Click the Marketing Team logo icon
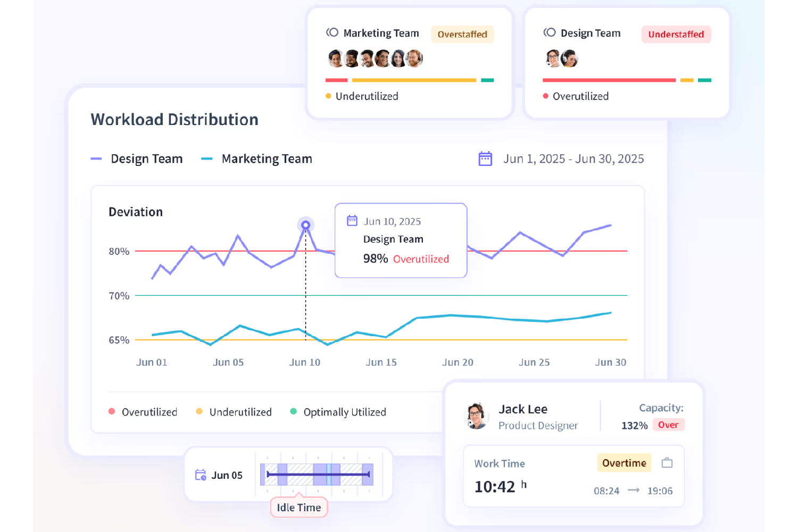Viewport: 798px width, 532px height. click(x=332, y=32)
